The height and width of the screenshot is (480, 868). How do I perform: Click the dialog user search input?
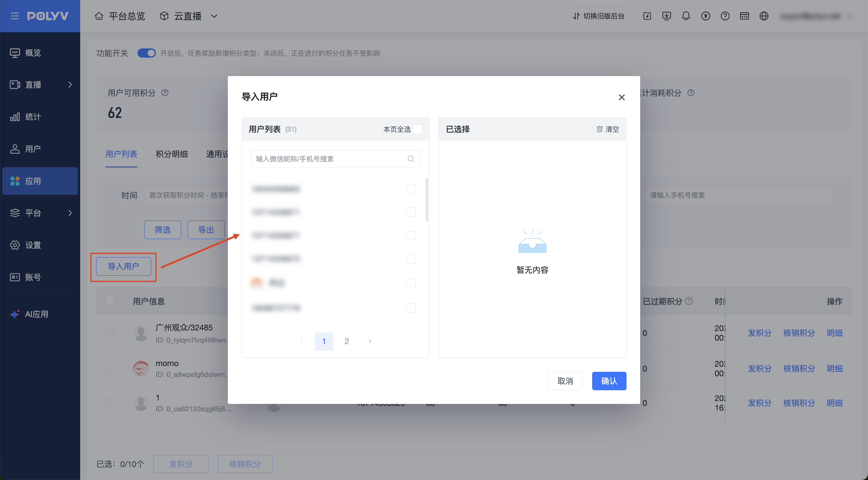click(x=335, y=159)
